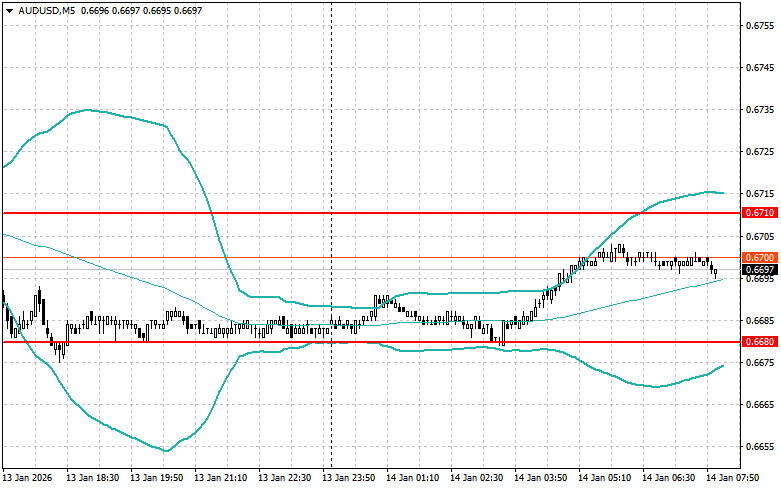The image size is (781, 489).
Task: Click the 0.6705 price scale value
Action: pyautogui.click(x=760, y=236)
